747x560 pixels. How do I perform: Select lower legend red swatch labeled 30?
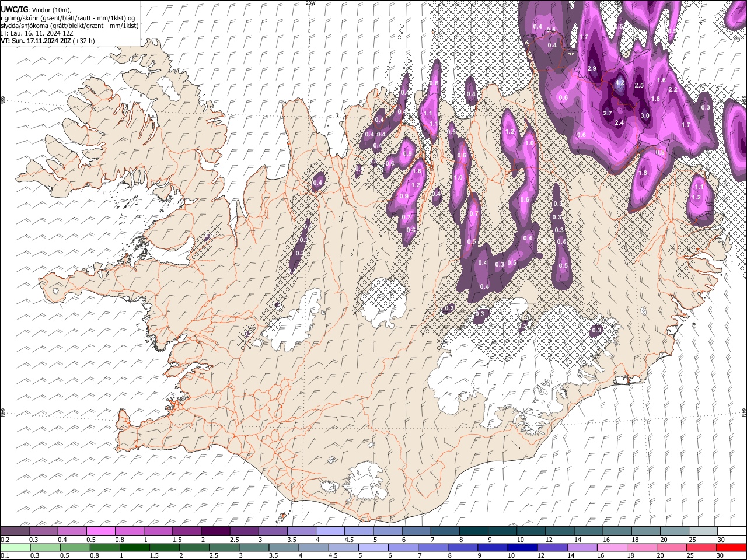(x=732, y=547)
